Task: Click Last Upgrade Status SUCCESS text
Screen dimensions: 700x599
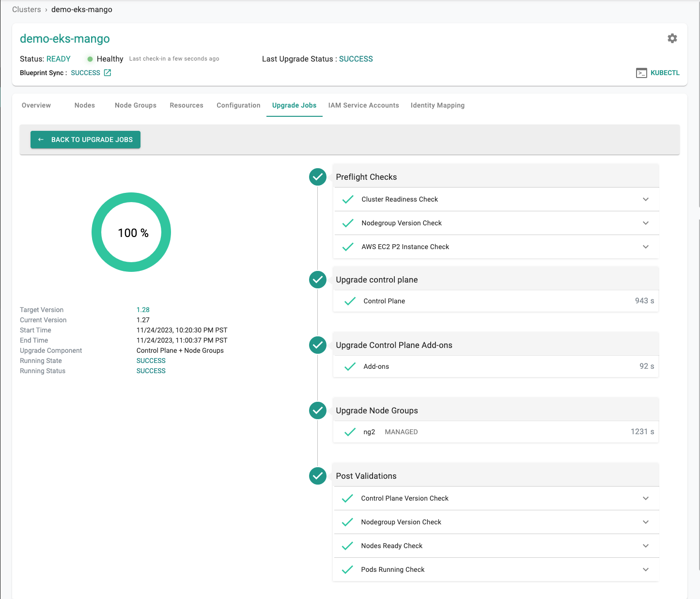Action: [356, 59]
